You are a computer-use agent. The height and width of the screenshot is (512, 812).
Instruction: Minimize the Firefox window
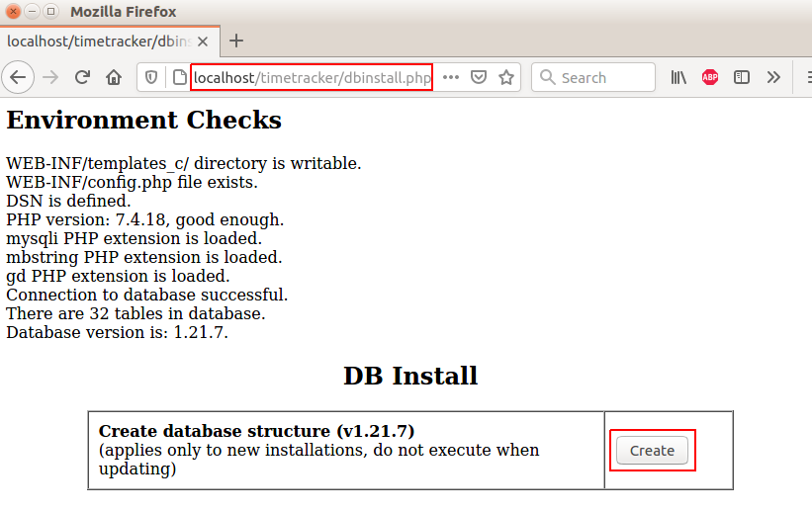(x=33, y=12)
